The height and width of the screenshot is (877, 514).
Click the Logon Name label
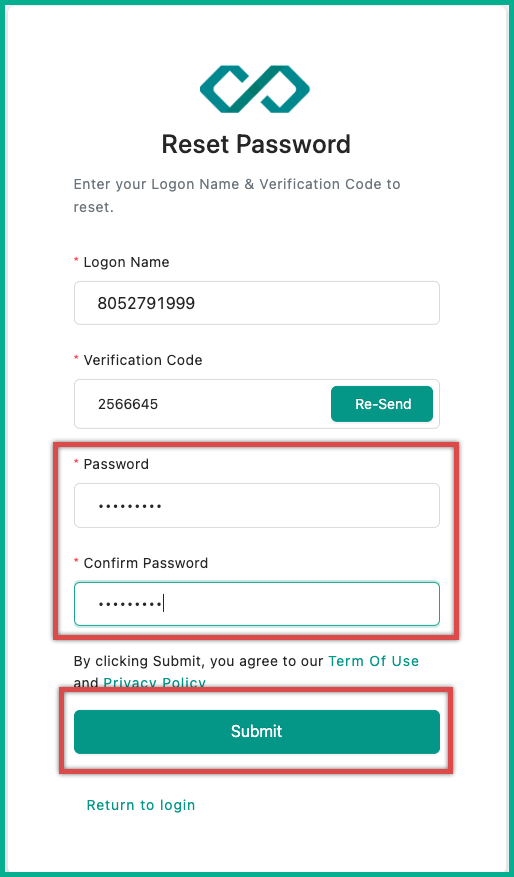click(126, 262)
